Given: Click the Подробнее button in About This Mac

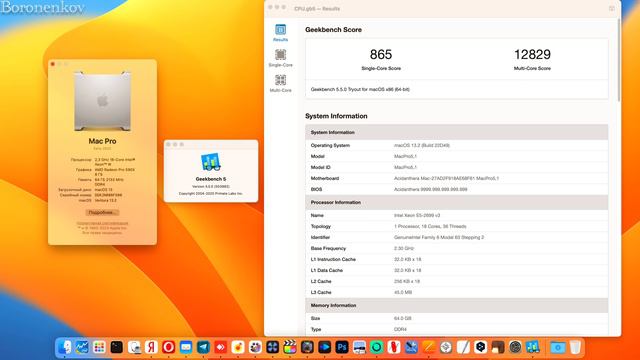Looking at the screenshot, I should [102, 213].
